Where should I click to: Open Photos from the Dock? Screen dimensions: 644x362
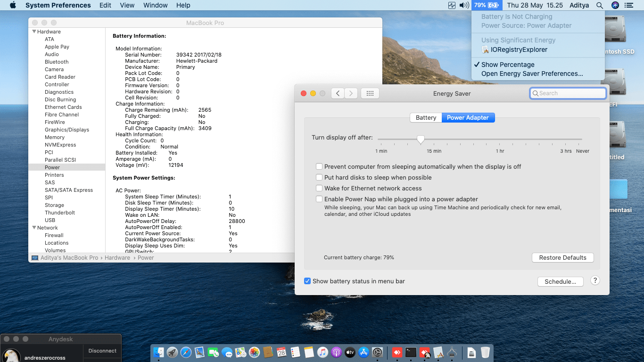[x=255, y=352]
